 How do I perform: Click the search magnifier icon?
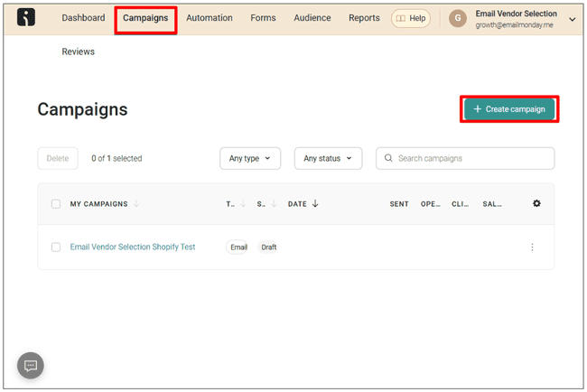point(387,158)
